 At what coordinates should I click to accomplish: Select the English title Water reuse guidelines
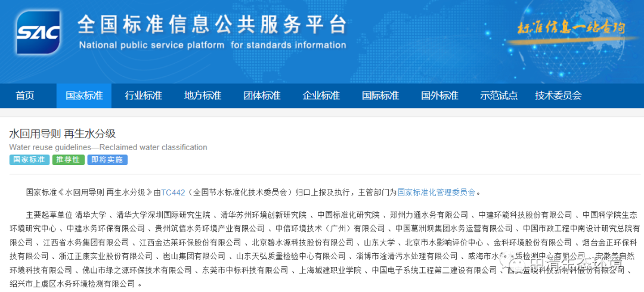pos(108,147)
